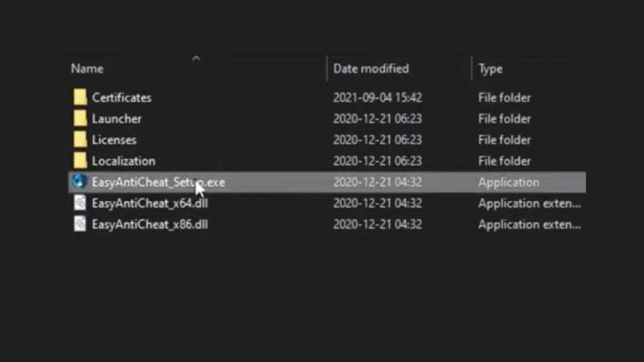Select the Certificates folder name
The height and width of the screenshot is (362, 644).
(x=122, y=97)
